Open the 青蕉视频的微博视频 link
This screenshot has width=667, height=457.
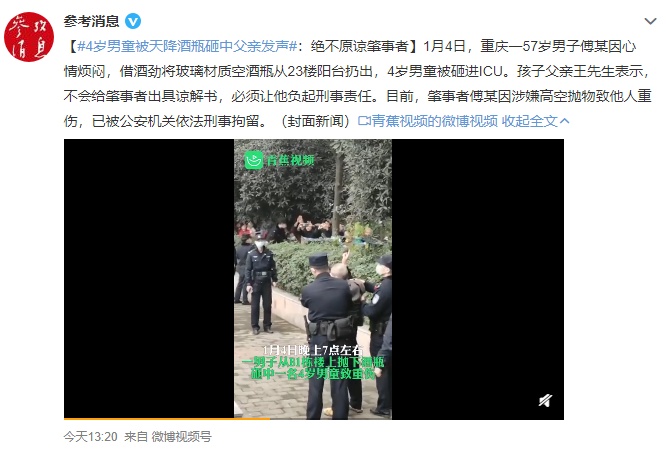click(x=428, y=121)
